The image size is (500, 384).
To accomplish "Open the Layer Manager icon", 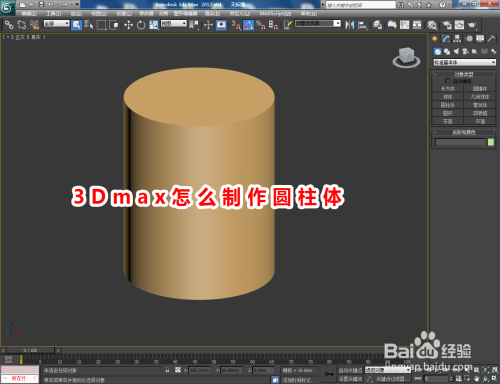I will [377, 25].
